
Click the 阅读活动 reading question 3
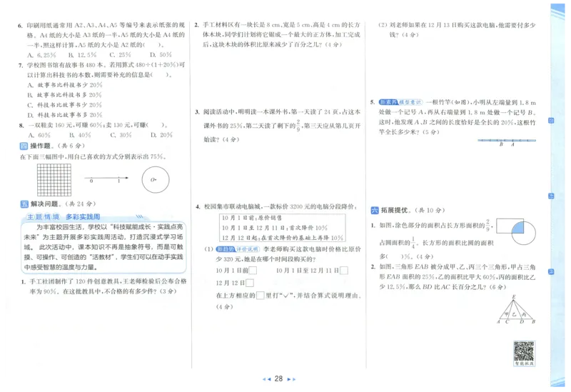(x=278, y=126)
